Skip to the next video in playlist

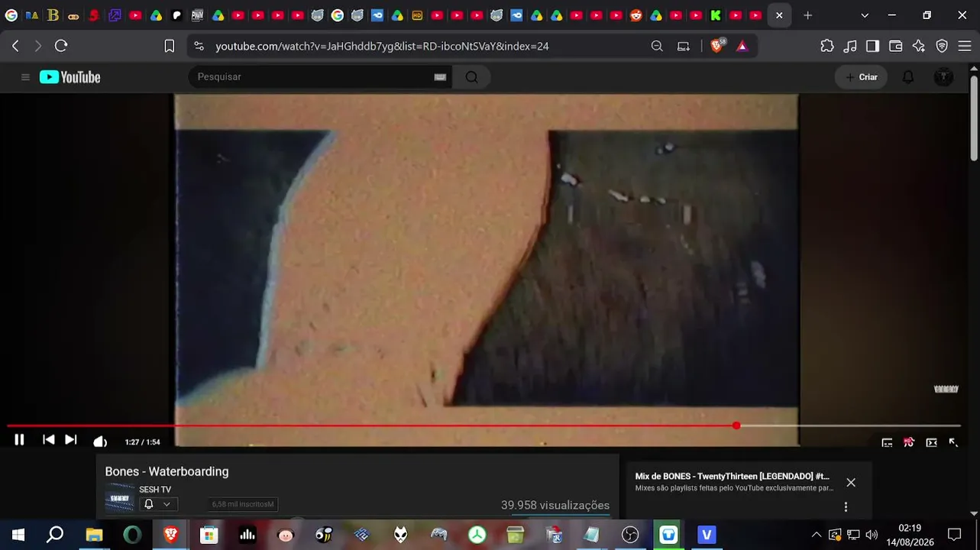pyautogui.click(x=70, y=439)
